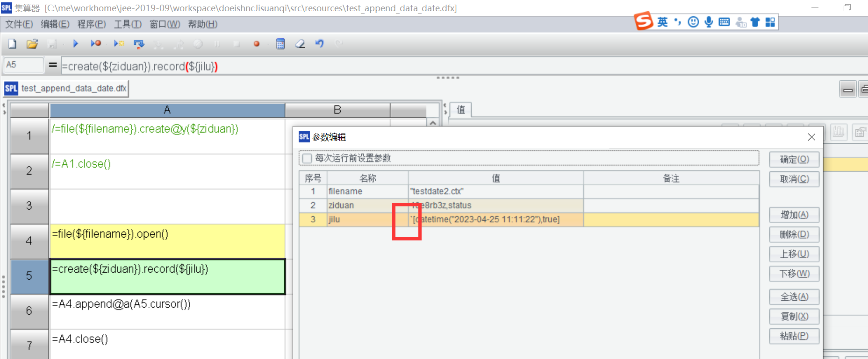Click the red breakpoint dot icon
Viewport: 868px width, 359px height.
tap(257, 44)
